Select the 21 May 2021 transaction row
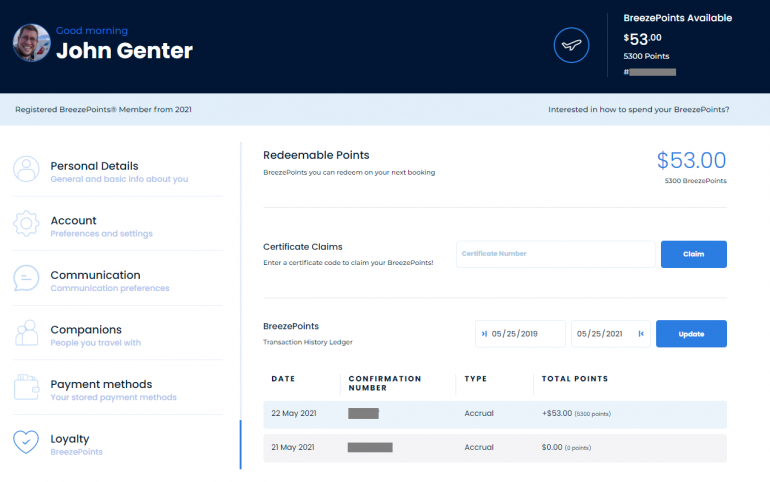This screenshot has height=482, width=770. click(x=495, y=447)
